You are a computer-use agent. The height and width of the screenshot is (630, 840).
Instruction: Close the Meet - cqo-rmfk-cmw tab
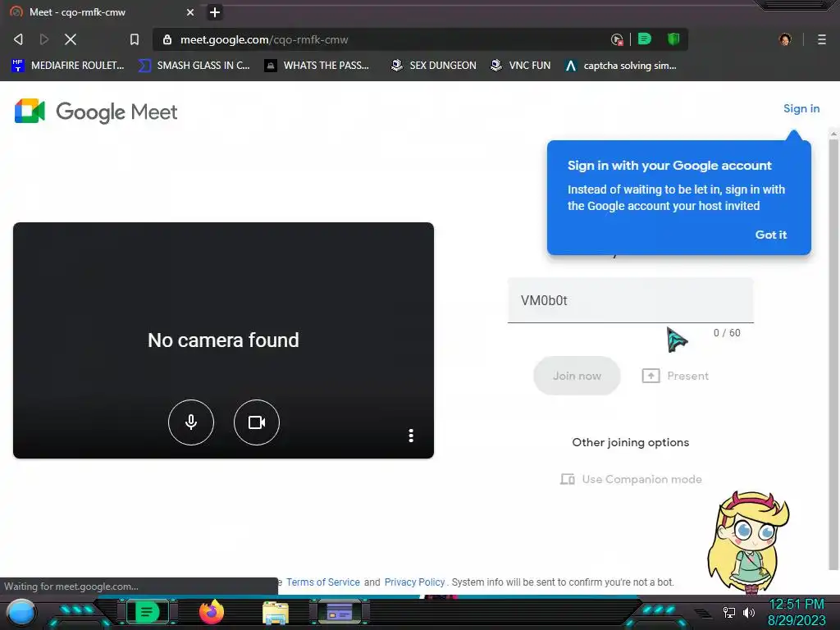pos(190,11)
